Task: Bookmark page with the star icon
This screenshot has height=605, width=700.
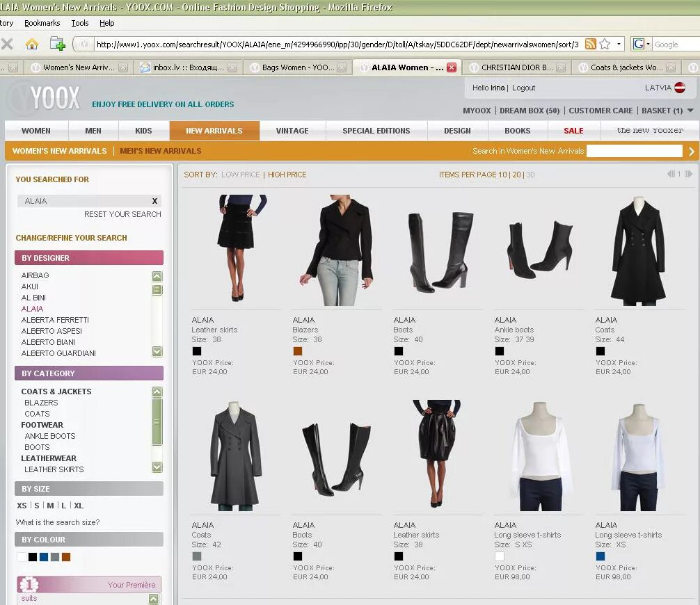Action: [x=605, y=44]
